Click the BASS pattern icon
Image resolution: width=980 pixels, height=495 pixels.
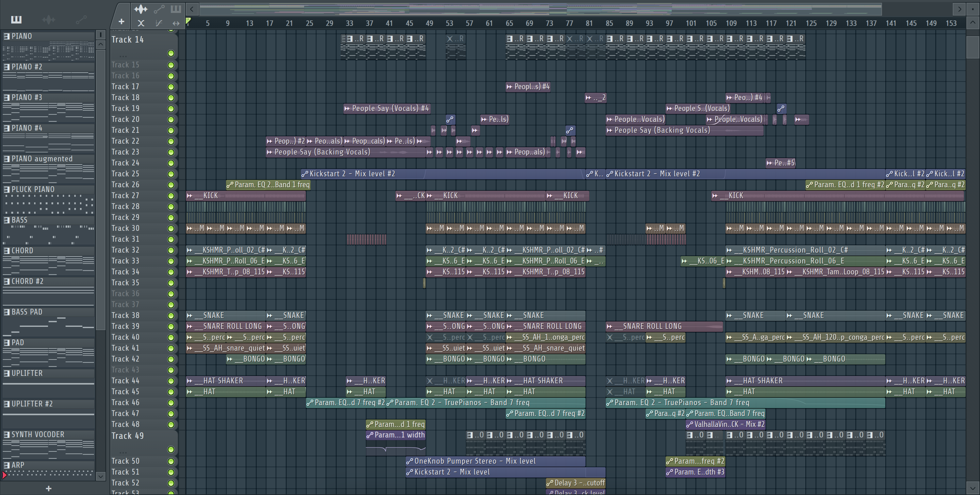(6, 220)
